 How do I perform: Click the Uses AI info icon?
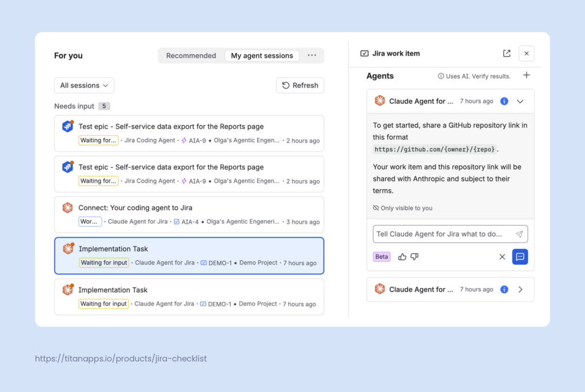point(441,76)
